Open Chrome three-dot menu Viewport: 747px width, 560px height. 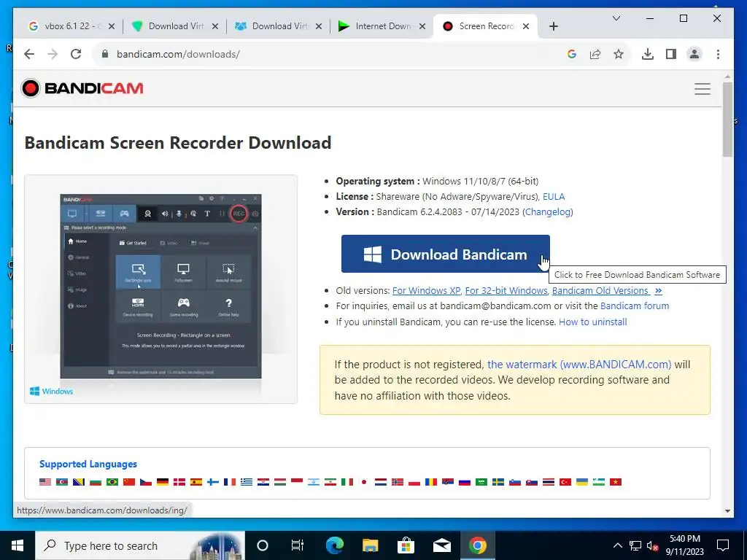click(718, 54)
